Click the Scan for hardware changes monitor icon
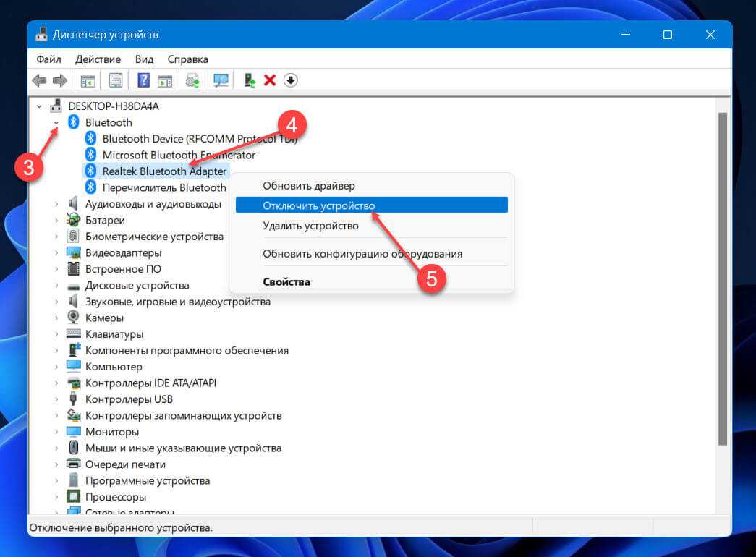The width and height of the screenshot is (756, 557). (x=221, y=80)
